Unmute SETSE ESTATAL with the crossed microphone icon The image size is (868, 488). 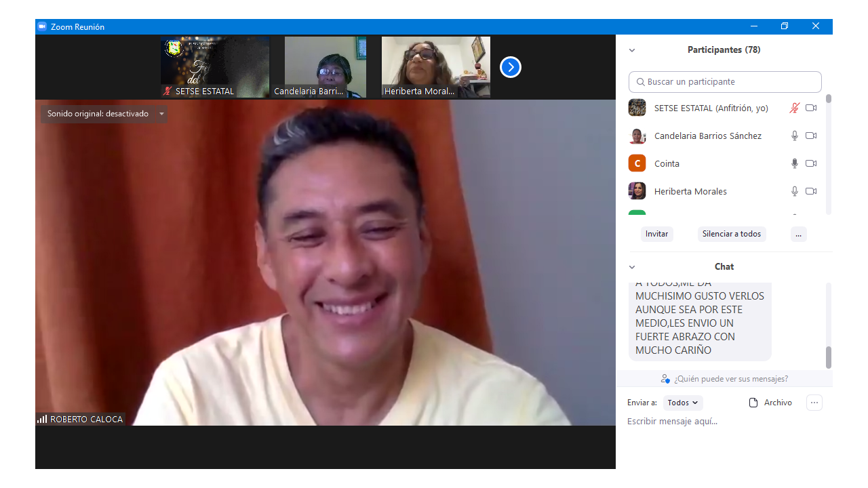(x=795, y=108)
